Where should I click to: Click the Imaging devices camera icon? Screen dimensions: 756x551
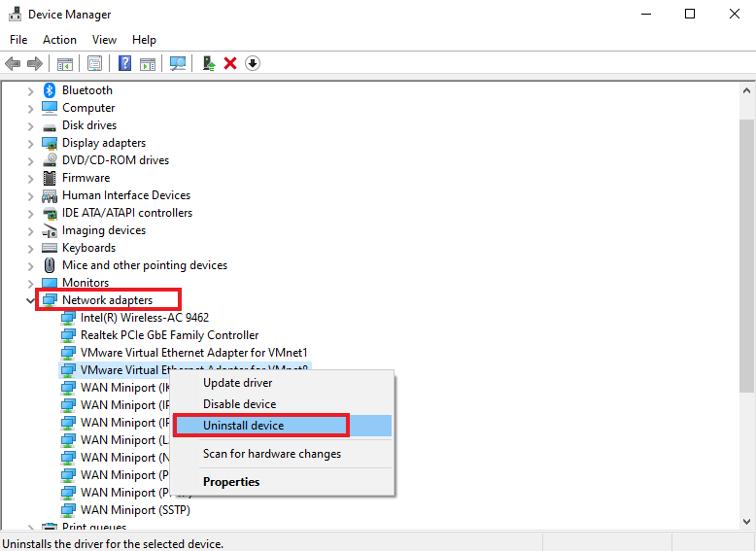click(x=50, y=231)
